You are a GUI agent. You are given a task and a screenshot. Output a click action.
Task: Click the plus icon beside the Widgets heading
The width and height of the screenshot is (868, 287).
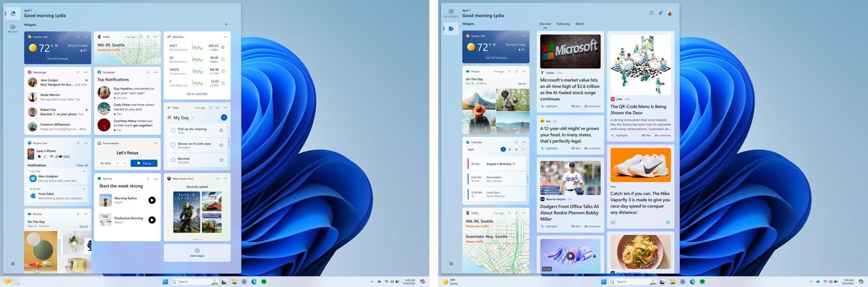[x=226, y=24]
